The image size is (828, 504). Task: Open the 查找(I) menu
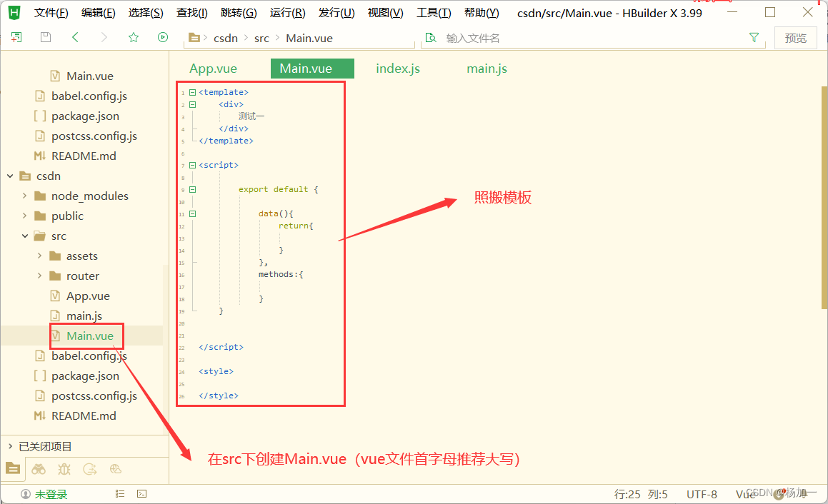coord(191,13)
